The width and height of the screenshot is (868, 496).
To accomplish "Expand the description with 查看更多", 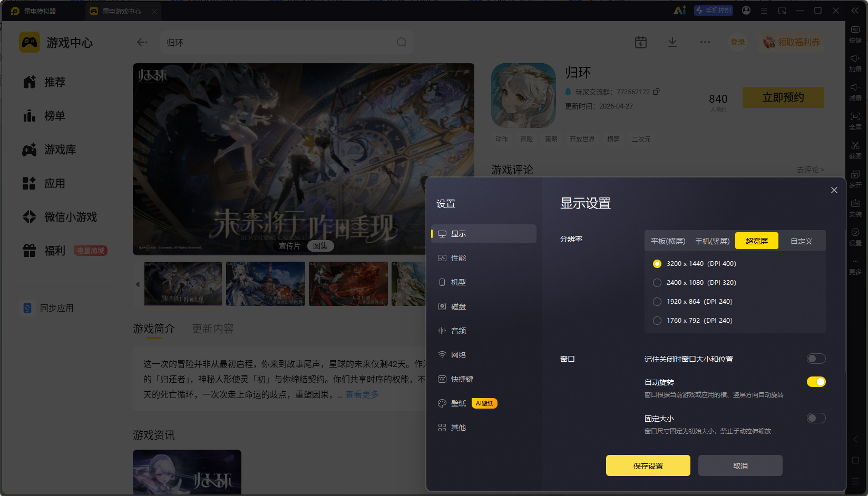I will 362,394.
